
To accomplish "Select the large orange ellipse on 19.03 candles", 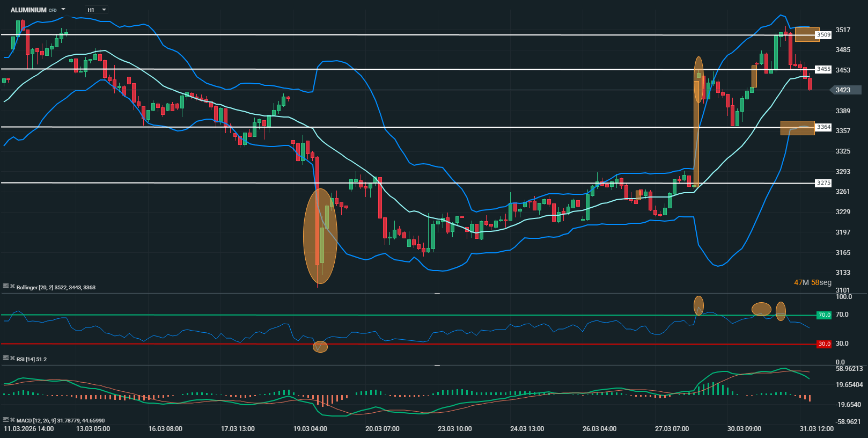I will (x=320, y=236).
